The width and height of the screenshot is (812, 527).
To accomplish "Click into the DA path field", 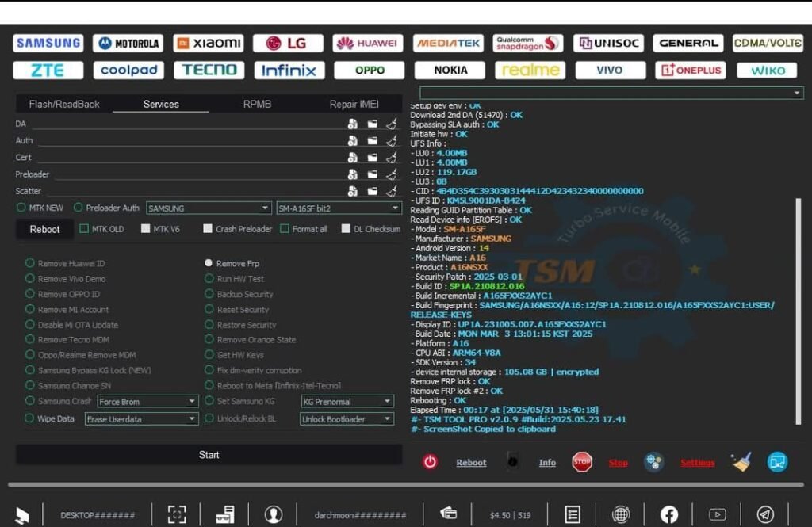I will 188,124.
